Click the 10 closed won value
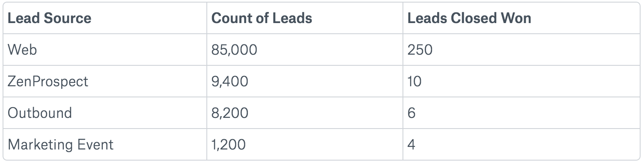This screenshot has height=164, width=644. coord(414,81)
